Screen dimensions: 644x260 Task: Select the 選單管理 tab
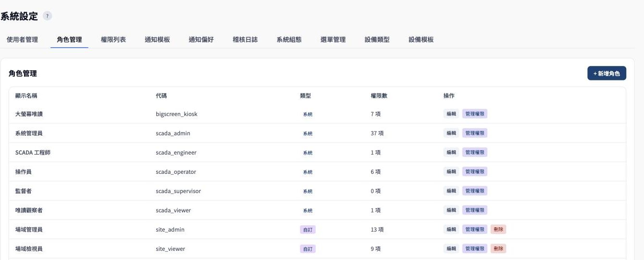[x=333, y=39]
